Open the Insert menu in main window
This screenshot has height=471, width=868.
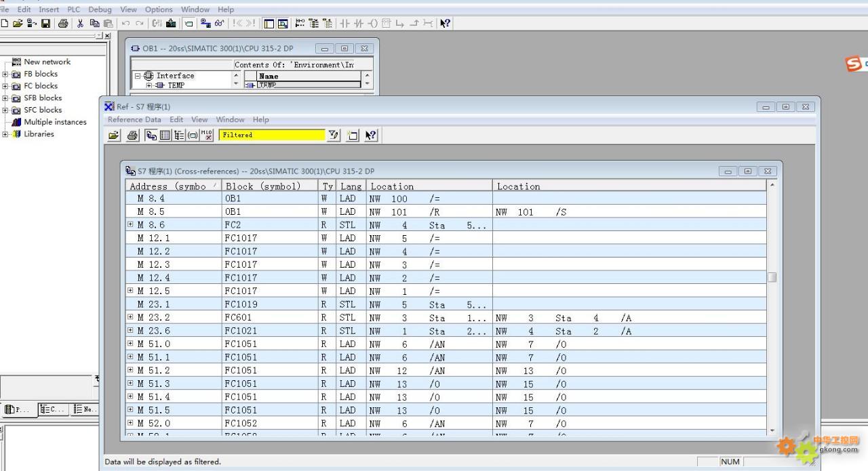tap(49, 9)
